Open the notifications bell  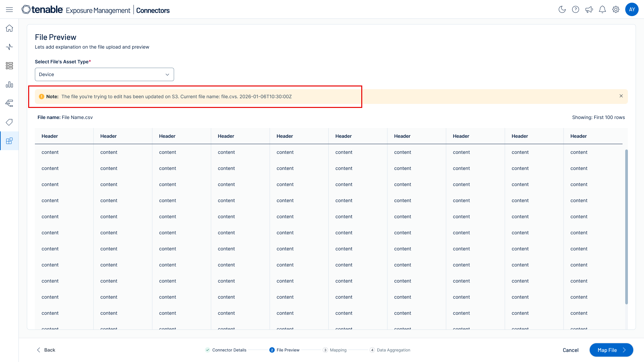pos(602,9)
